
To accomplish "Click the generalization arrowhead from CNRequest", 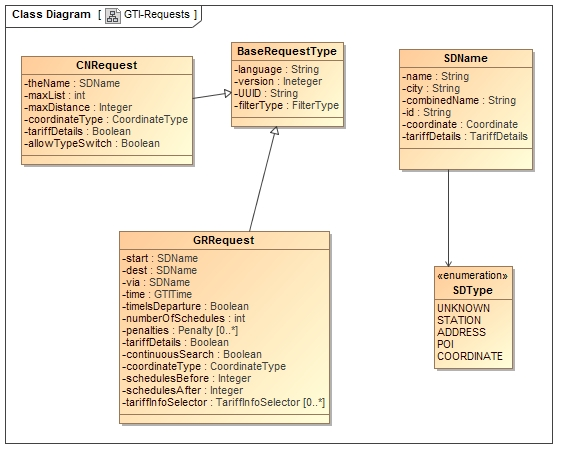I will coord(227,93).
